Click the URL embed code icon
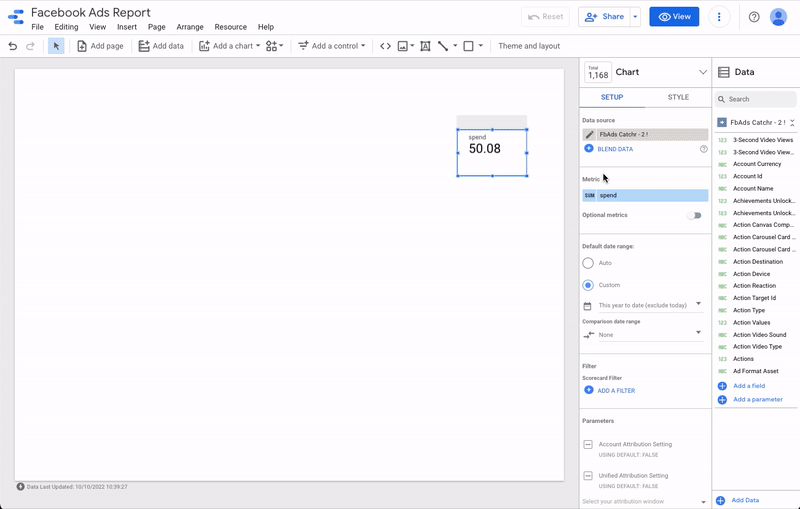The height and width of the screenshot is (509, 800). coord(385,46)
